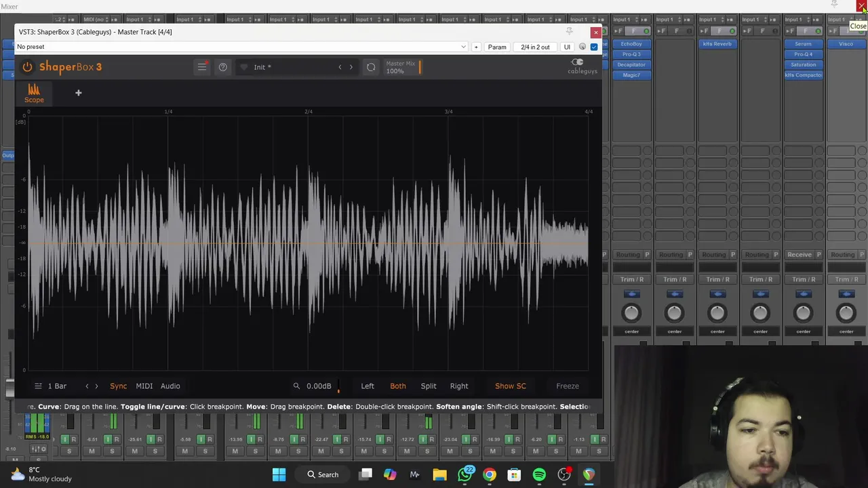Viewport: 868px width, 488px height.
Task: Select MIDI trigger mode
Action: click(x=144, y=386)
